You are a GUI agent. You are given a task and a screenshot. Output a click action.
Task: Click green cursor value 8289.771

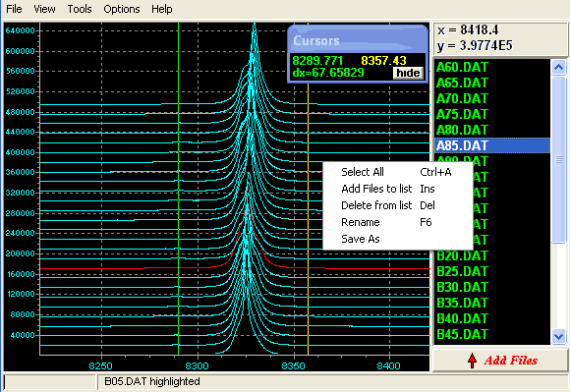(x=317, y=60)
